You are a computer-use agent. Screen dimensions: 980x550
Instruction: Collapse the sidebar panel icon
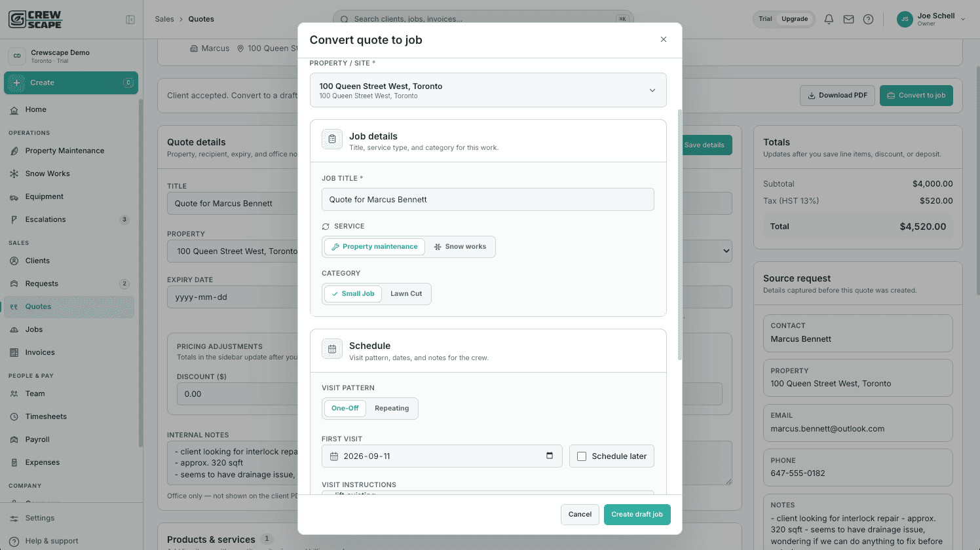coord(130,20)
